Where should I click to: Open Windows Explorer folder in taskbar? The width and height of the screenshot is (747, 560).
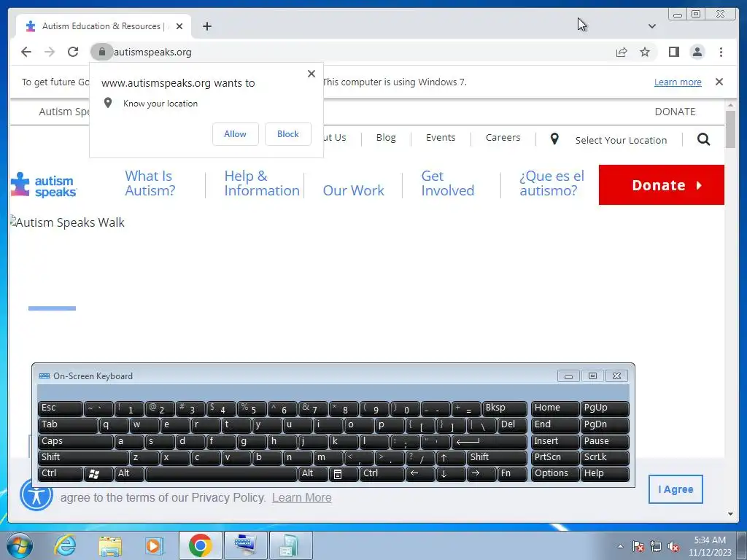[x=110, y=545]
